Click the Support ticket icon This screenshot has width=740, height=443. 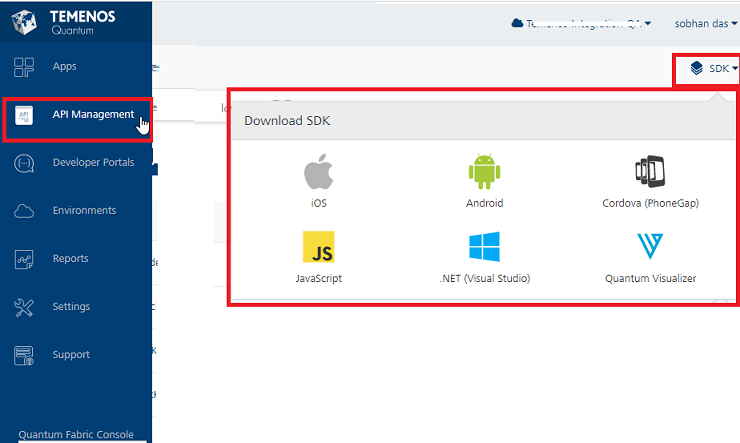(24, 356)
